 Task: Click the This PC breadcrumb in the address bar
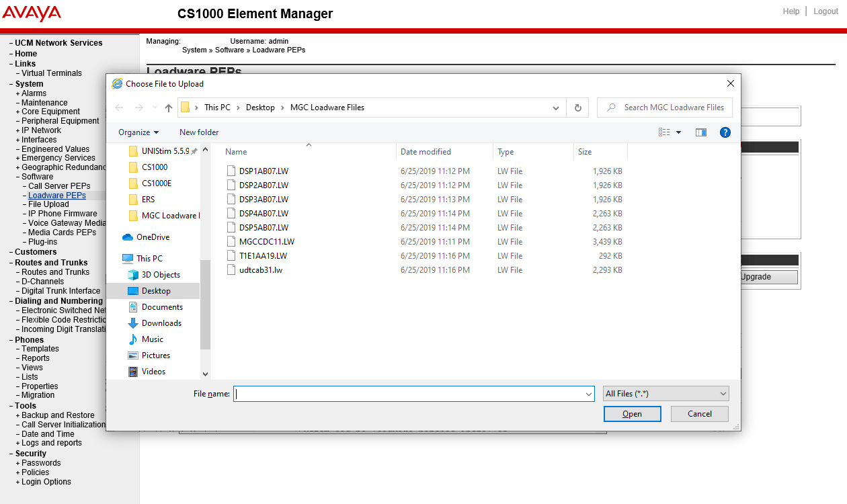click(217, 108)
